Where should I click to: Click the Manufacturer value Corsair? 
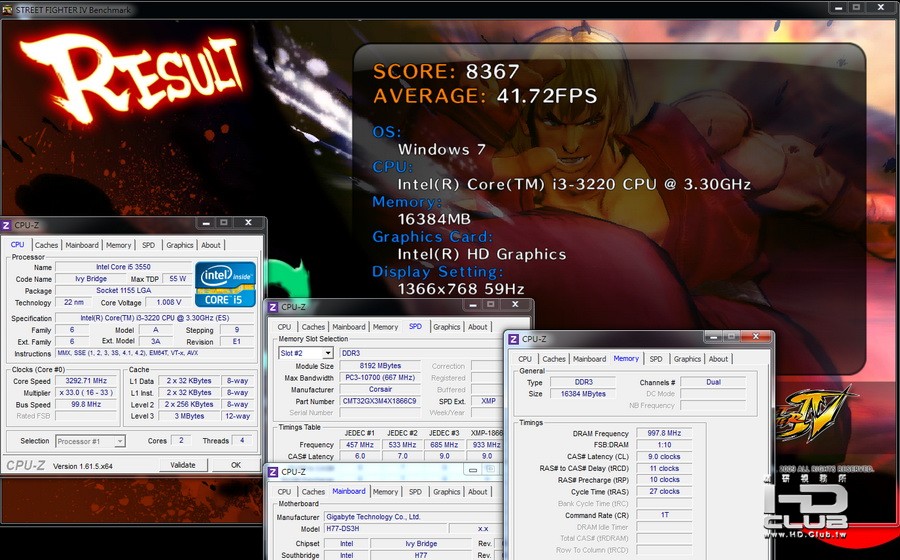point(380,390)
